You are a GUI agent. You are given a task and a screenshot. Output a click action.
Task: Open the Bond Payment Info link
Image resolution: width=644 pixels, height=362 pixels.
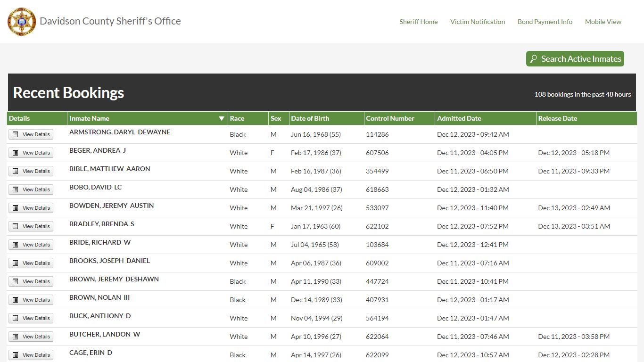click(x=545, y=22)
